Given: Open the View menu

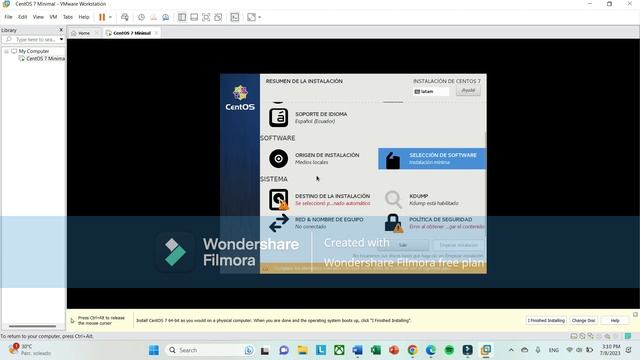Looking at the screenshot, I should 38,17.
